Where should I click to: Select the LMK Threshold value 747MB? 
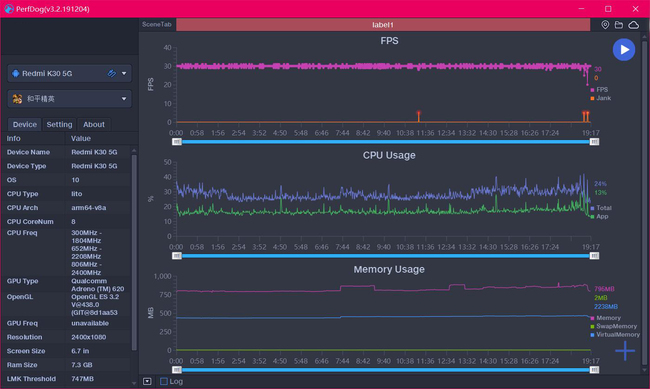click(82, 379)
